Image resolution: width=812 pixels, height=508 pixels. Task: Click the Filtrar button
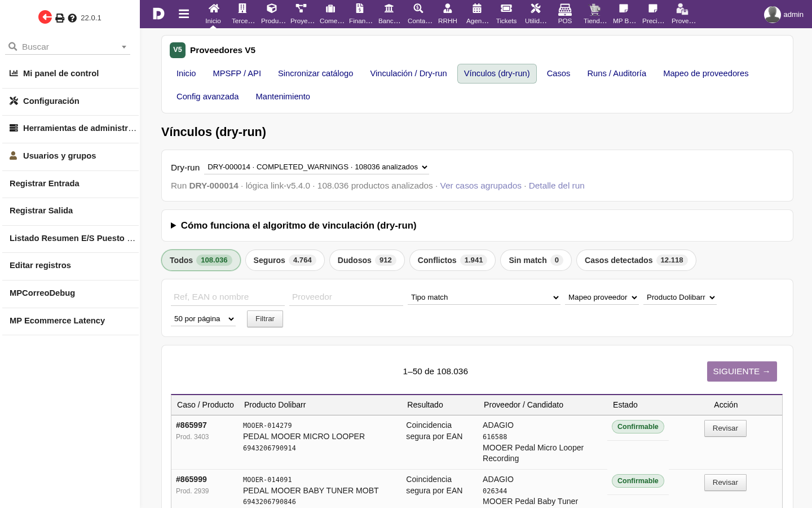265,319
